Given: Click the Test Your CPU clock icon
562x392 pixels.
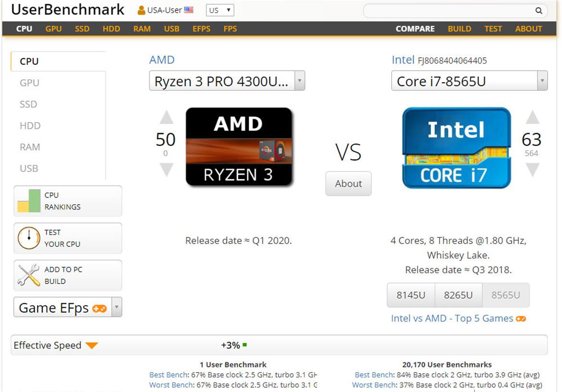Looking at the screenshot, I should [x=29, y=238].
